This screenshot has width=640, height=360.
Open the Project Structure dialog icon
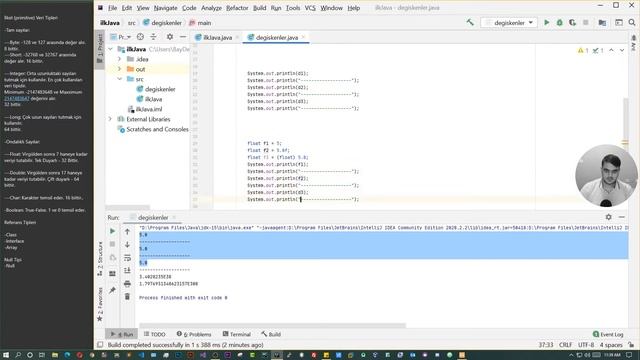602,23
